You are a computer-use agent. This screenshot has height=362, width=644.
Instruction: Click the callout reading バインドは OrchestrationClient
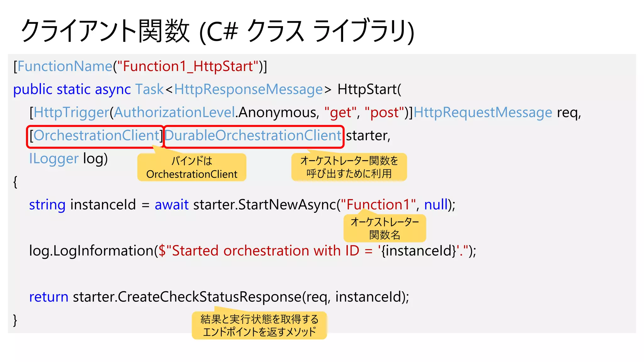(x=192, y=167)
